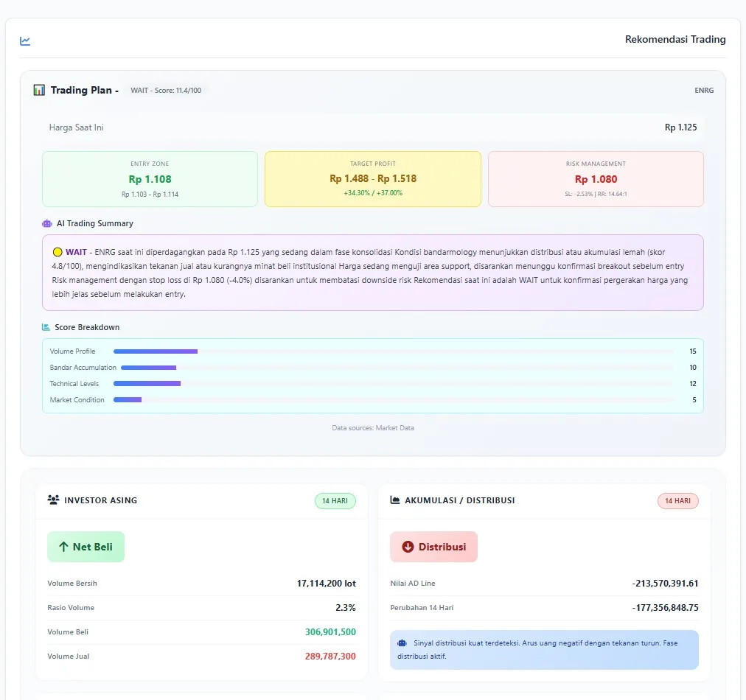
Task: Click the robot icon in distribution signal note
Action: pyautogui.click(x=402, y=643)
